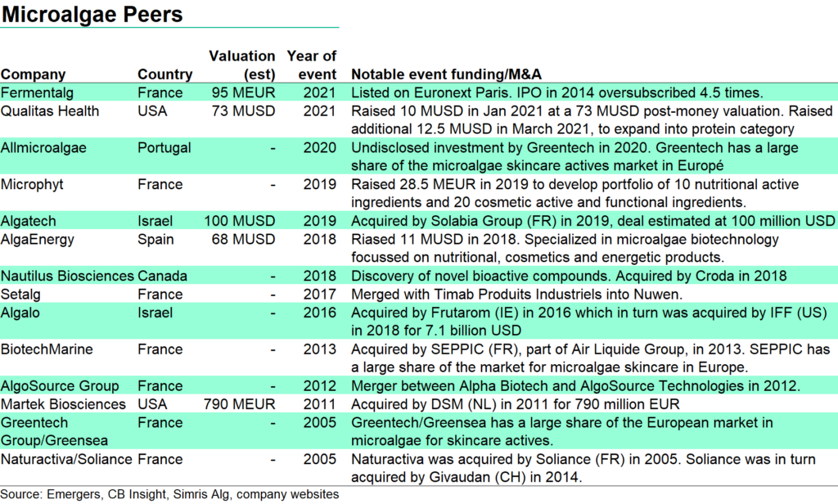Click the Greentech Group/Greensea company cell
The width and height of the screenshot is (838, 504).
point(54,432)
